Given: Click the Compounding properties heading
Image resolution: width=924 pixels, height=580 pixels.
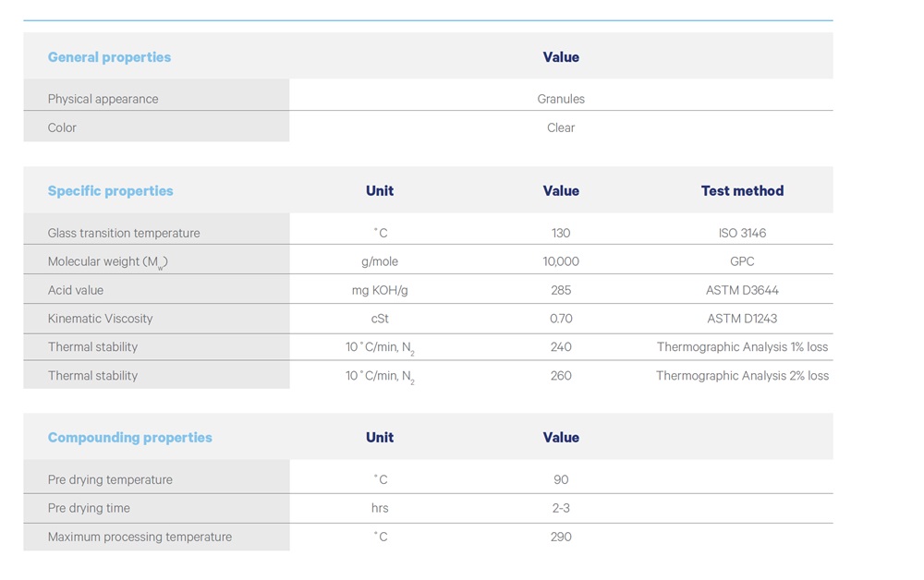Looking at the screenshot, I should pyautogui.click(x=129, y=438).
